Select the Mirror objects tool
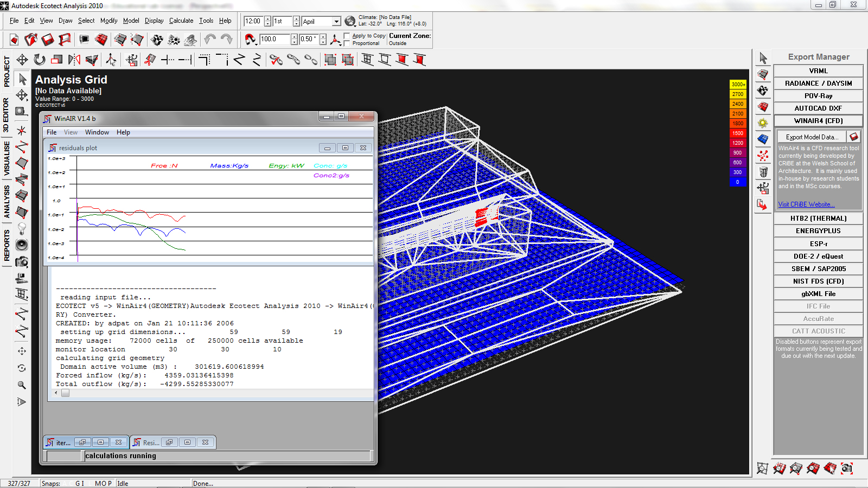This screenshot has width=868, height=488. [x=74, y=60]
